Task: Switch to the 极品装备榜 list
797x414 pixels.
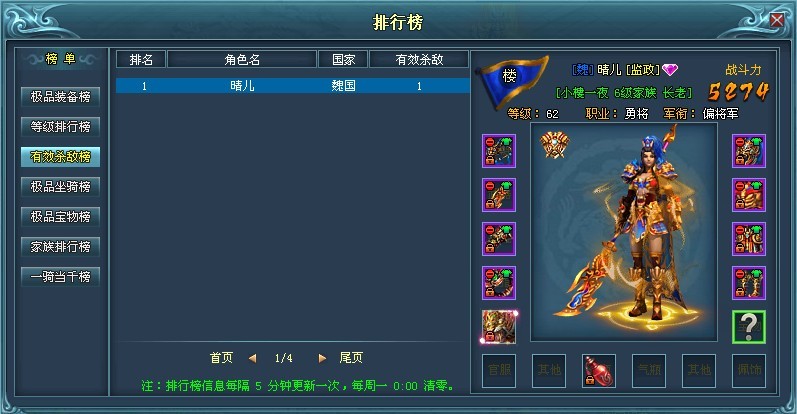Action: 60,97
